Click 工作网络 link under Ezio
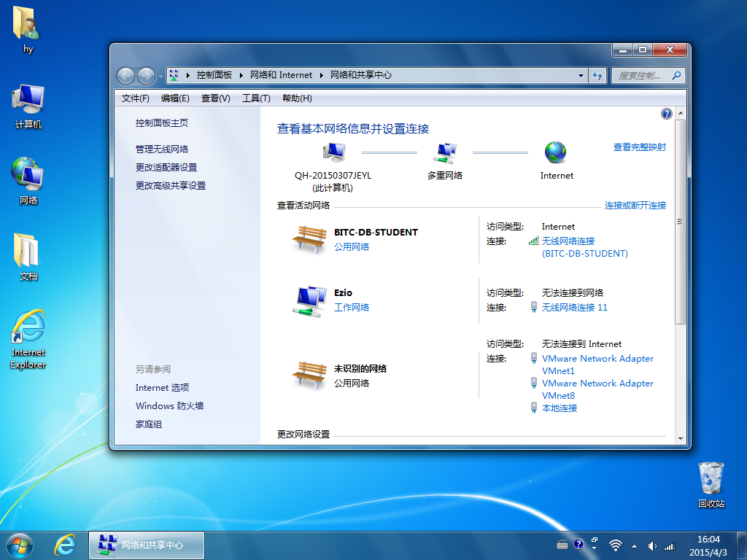Image resolution: width=747 pixels, height=560 pixels. 352,307
